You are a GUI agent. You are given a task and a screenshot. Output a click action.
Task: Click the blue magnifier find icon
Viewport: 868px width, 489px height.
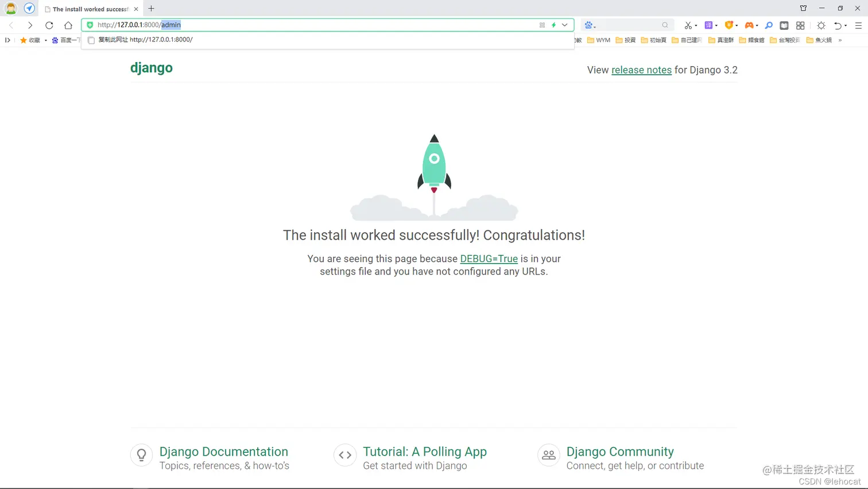pyautogui.click(x=769, y=25)
